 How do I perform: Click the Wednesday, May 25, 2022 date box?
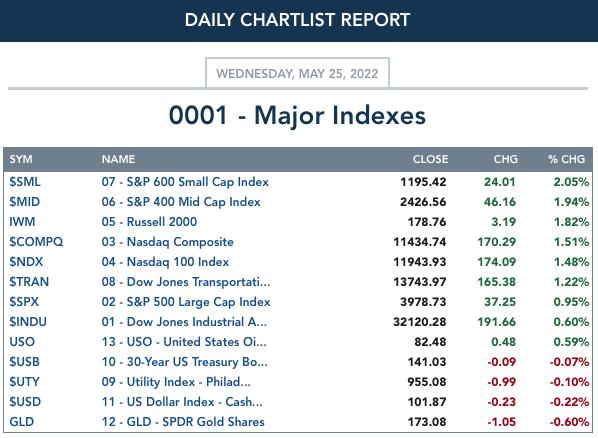coord(297,73)
